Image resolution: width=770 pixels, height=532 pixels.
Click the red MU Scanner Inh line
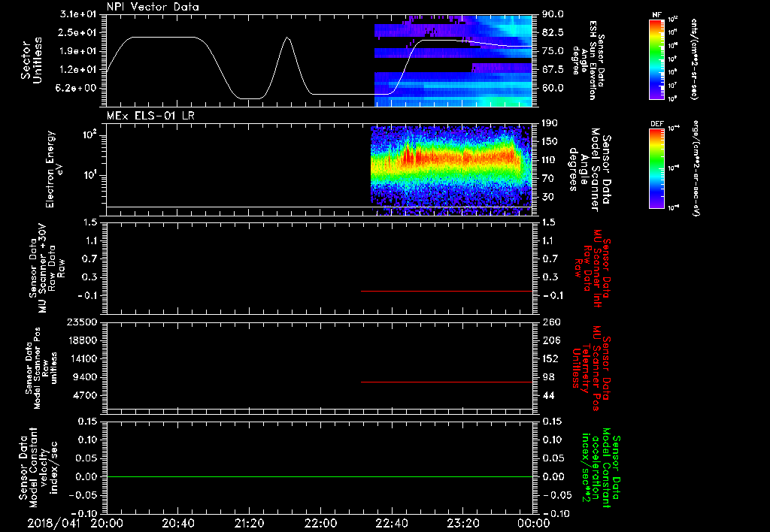point(447,291)
